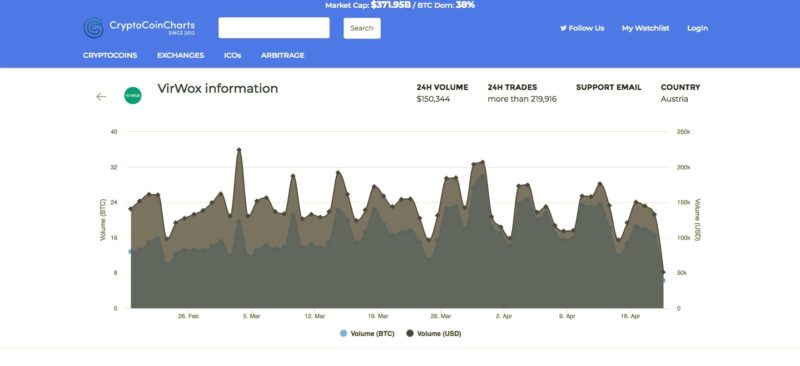This screenshot has width=800, height=366.
Task: Click the vertical Volume (BTC) axis title
Action: 103,219
